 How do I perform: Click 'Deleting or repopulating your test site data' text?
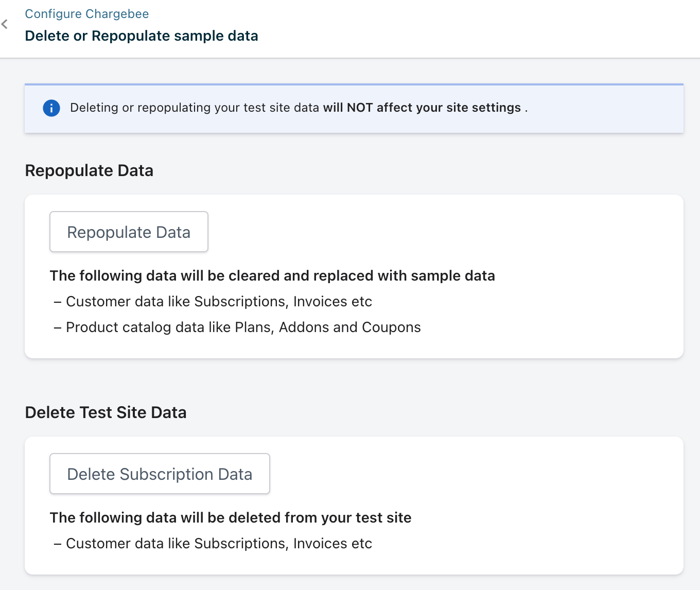tap(194, 108)
